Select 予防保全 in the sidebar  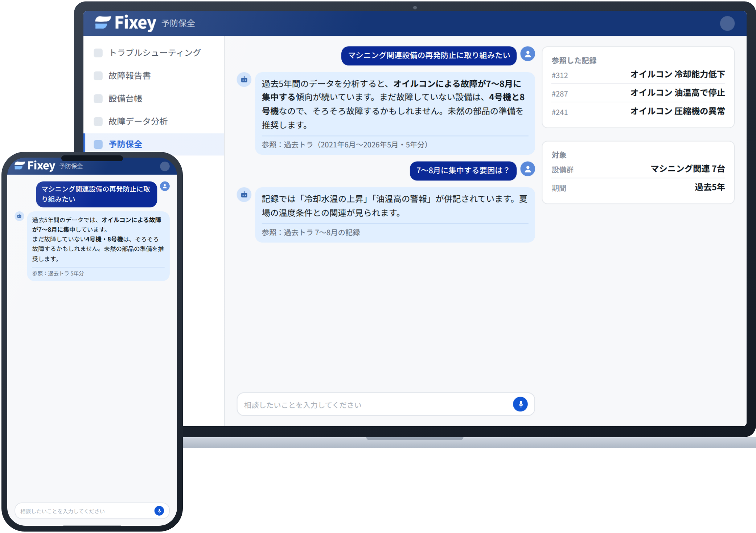(x=155, y=145)
